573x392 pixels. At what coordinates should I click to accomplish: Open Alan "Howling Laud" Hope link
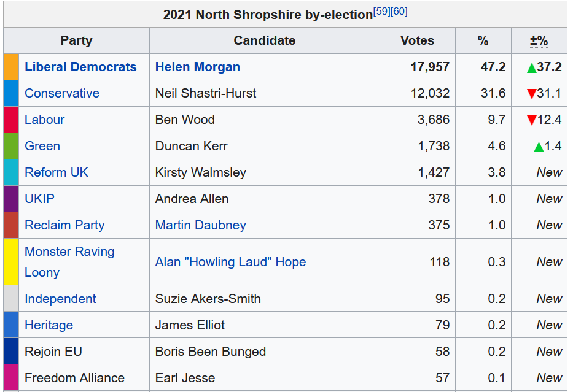click(230, 262)
